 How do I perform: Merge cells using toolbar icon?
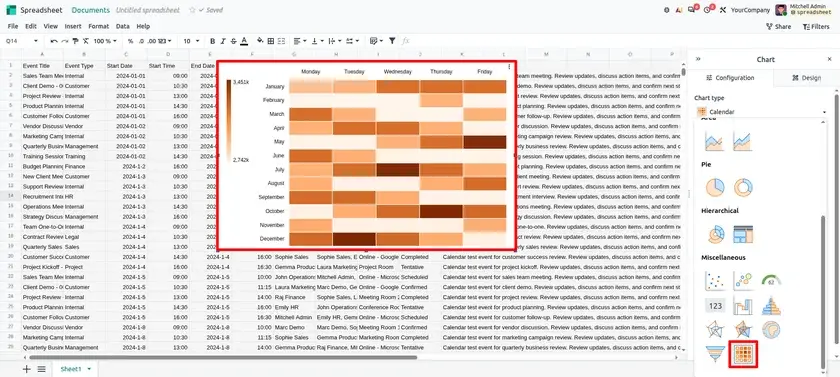282,41
